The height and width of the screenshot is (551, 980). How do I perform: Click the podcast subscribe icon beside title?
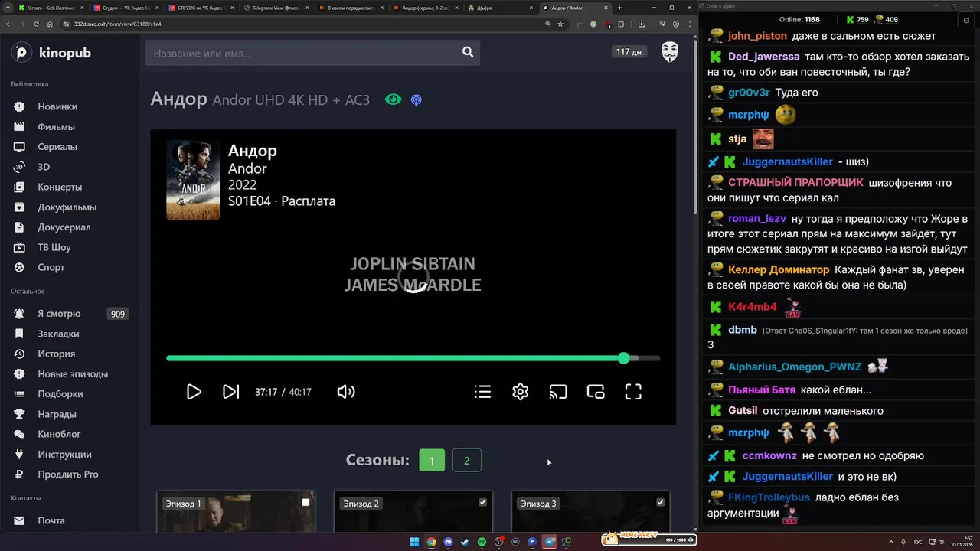[416, 100]
